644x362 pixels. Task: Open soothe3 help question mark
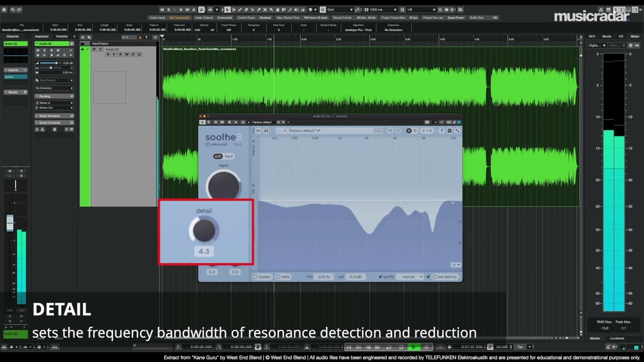pos(442,131)
